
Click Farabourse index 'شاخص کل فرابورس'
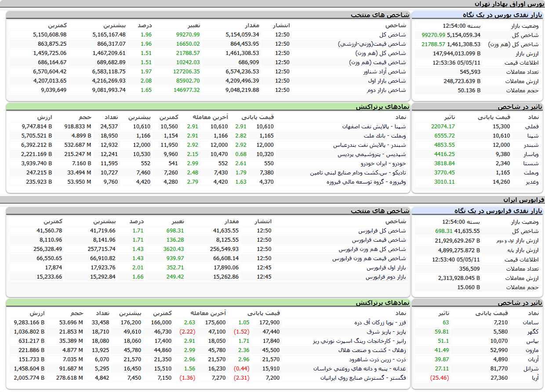pos(382,231)
